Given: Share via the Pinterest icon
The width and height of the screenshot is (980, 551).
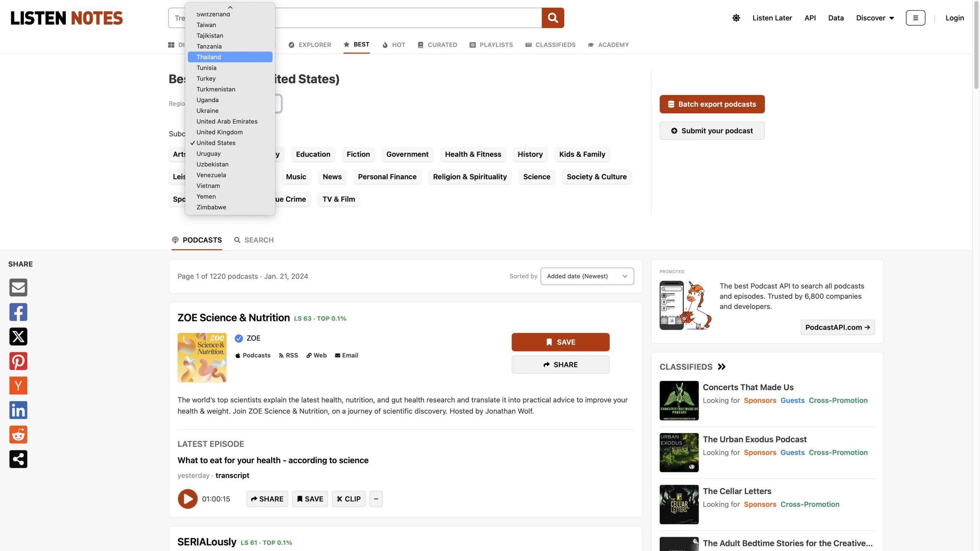Looking at the screenshot, I should (18, 361).
